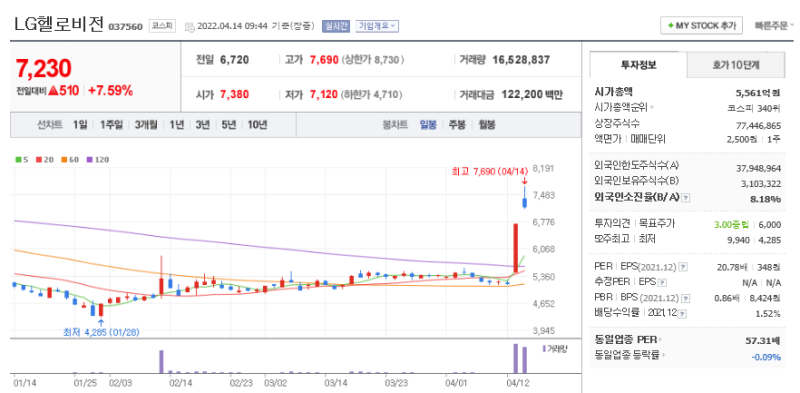Click calendar icon beside 2022.04.14 timestamp

tap(189, 27)
